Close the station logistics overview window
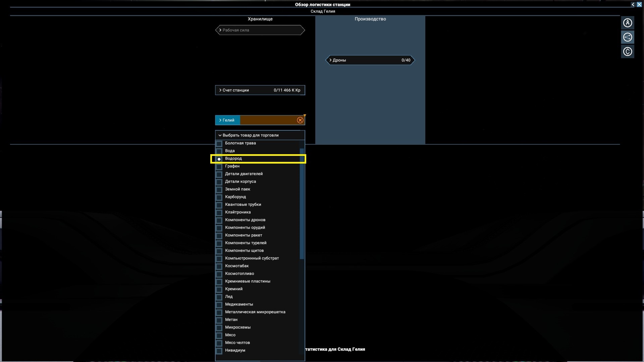Viewport: 644px width, 362px height. 639,4
